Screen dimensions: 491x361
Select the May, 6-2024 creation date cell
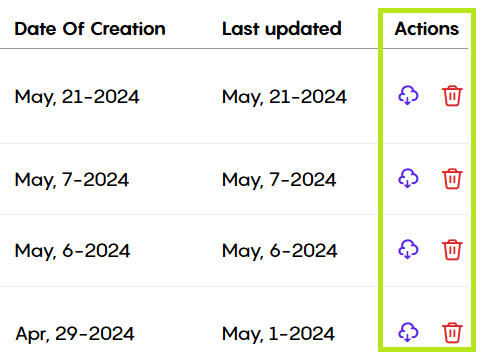pos(72,251)
